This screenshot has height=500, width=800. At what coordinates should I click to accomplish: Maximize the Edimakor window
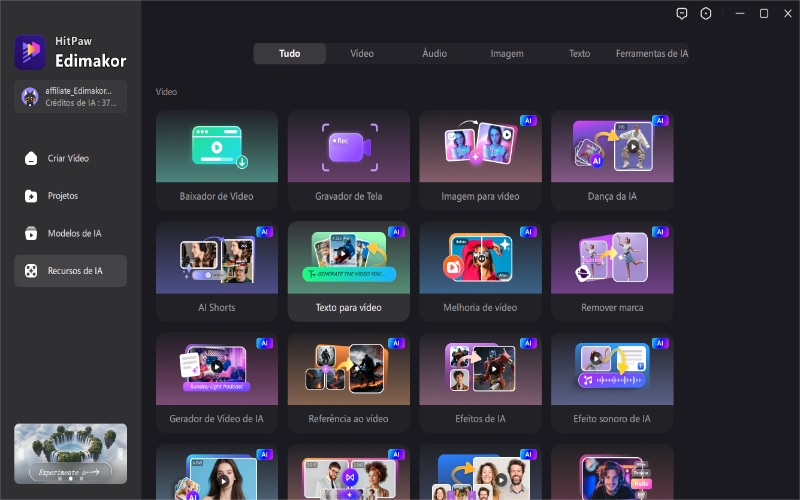(764, 14)
